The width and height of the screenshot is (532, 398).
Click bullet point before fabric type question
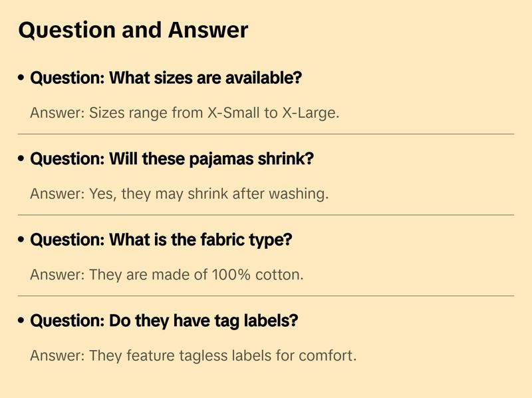tap(22, 240)
